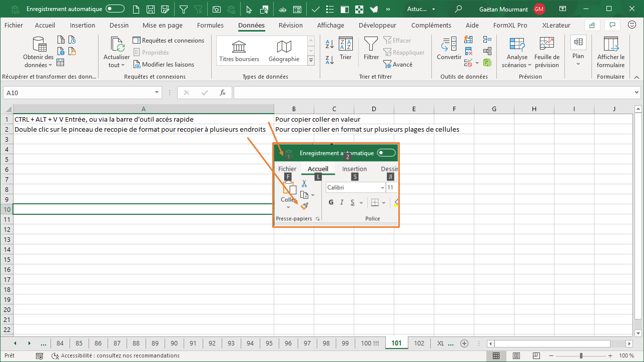The height and width of the screenshot is (362, 644).
Task: Click the camera icon in title bar
Action: pos(217,9)
